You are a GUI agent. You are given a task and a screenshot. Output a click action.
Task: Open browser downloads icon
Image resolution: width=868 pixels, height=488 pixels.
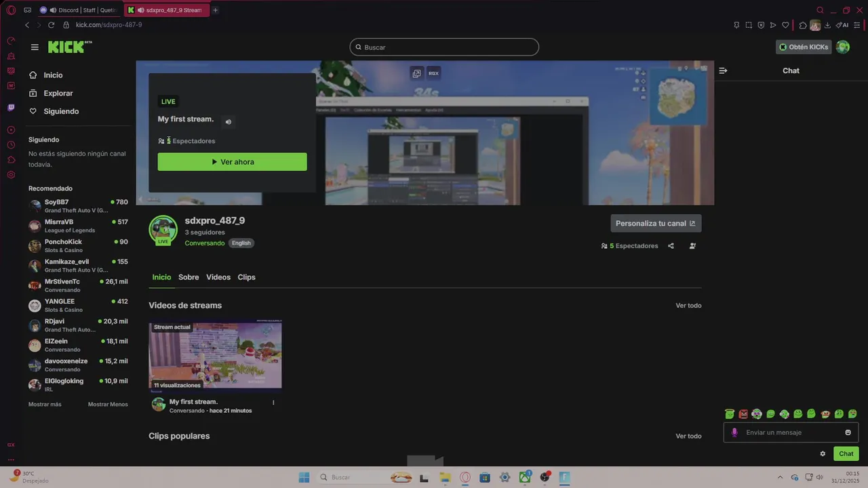coord(827,25)
